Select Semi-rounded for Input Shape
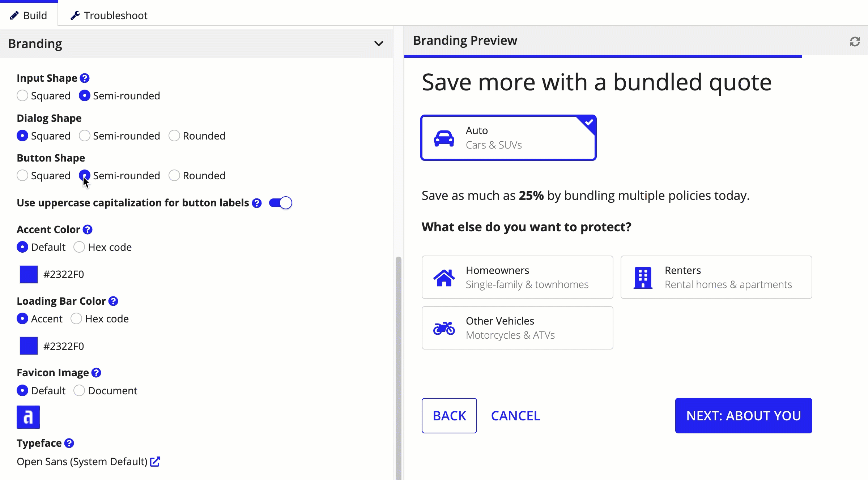Image resolution: width=868 pixels, height=480 pixels. pyautogui.click(x=85, y=96)
